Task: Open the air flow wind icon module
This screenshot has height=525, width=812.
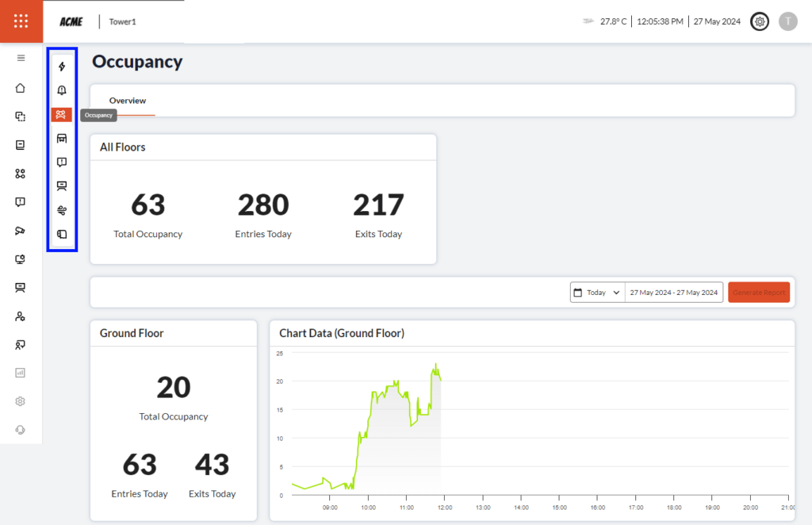Action: click(62, 210)
